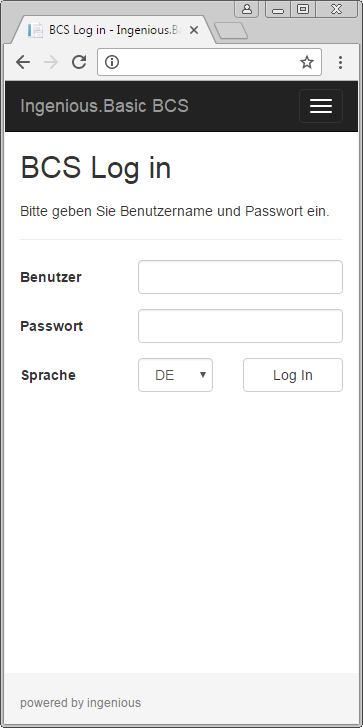Click the powered by ingenious footer text

80,703
